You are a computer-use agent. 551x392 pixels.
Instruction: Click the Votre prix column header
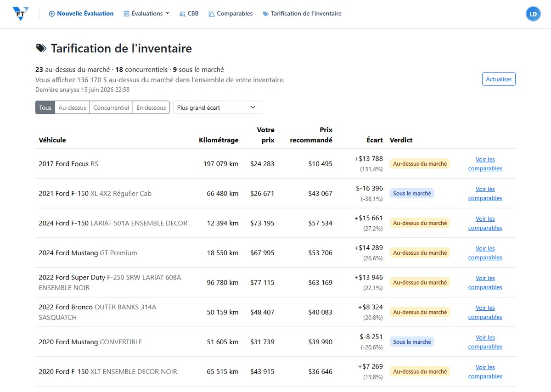(x=265, y=135)
